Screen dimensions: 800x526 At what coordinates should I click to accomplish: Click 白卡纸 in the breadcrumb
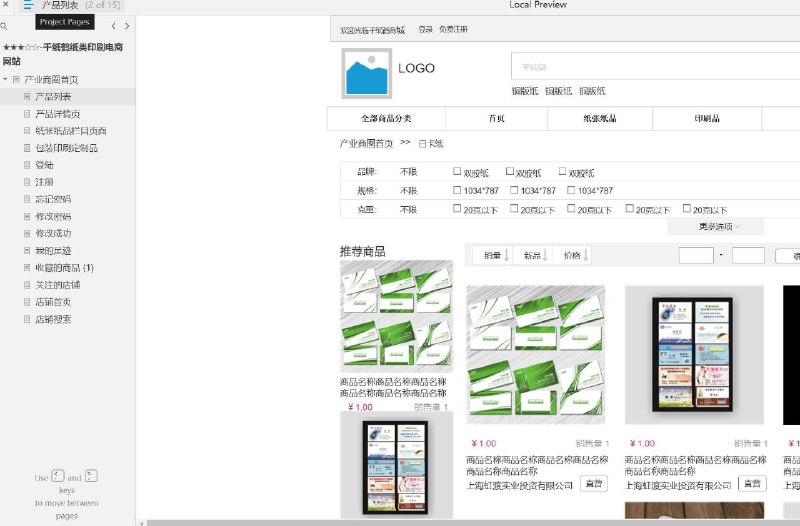point(431,144)
